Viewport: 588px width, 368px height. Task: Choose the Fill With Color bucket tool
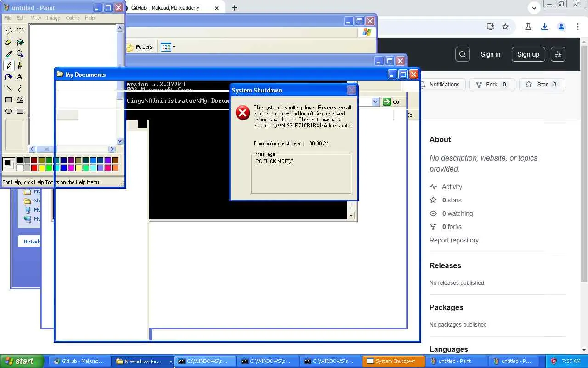[20, 42]
